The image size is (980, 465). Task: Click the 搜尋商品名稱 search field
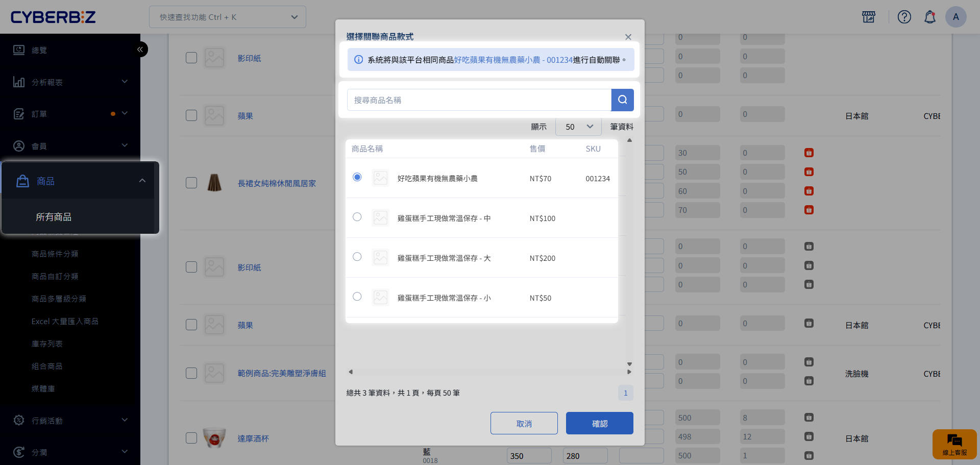pos(479,100)
